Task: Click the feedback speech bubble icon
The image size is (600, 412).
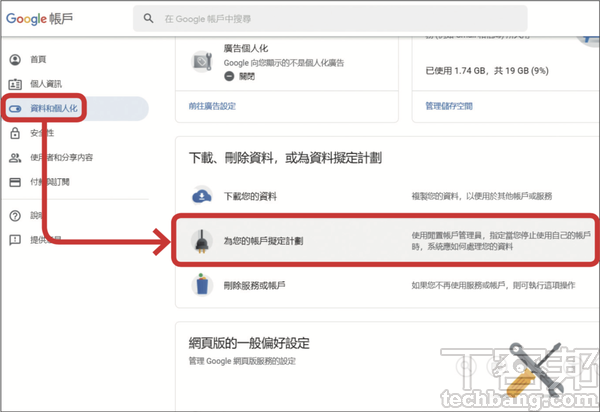Action: point(15,240)
